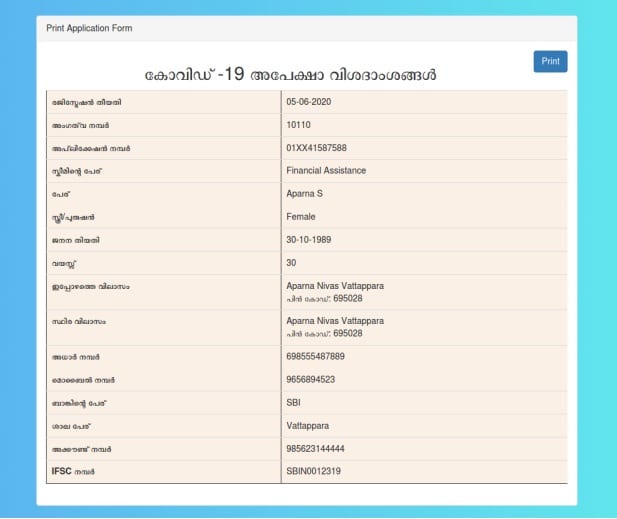
Task: Select the applicant name Aparna S
Action: 305,194
